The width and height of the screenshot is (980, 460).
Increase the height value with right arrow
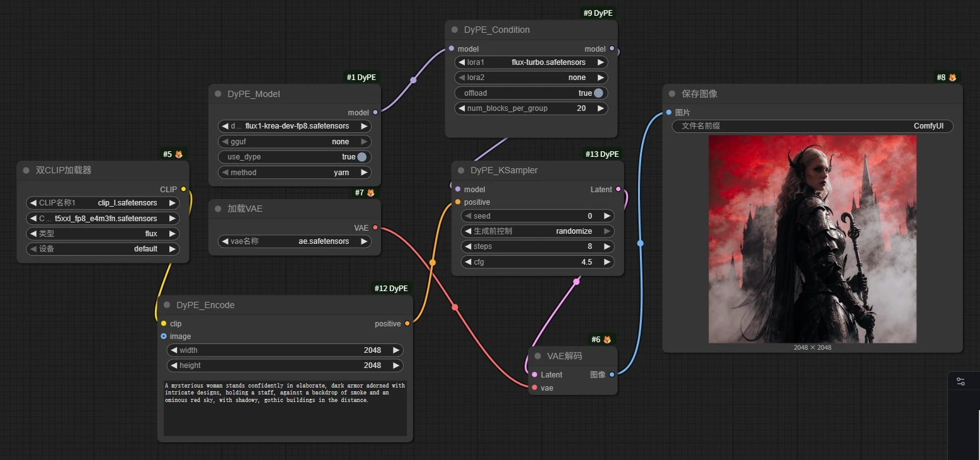click(x=396, y=365)
